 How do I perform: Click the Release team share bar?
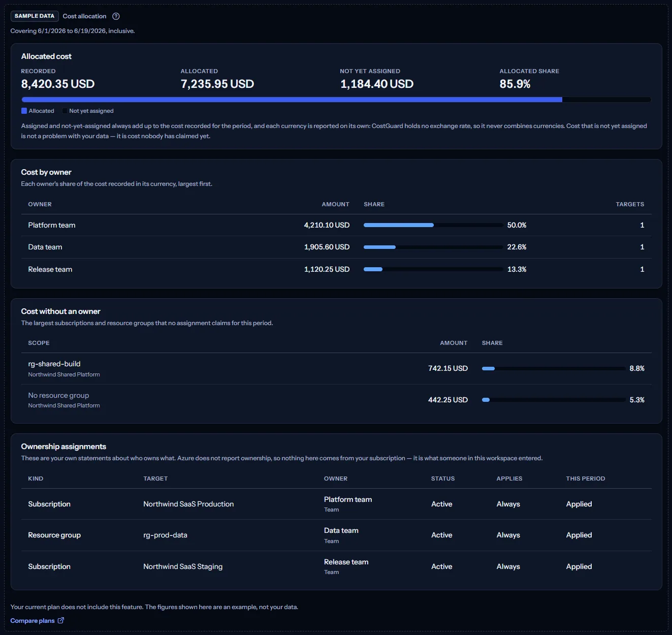pyautogui.click(x=433, y=269)
